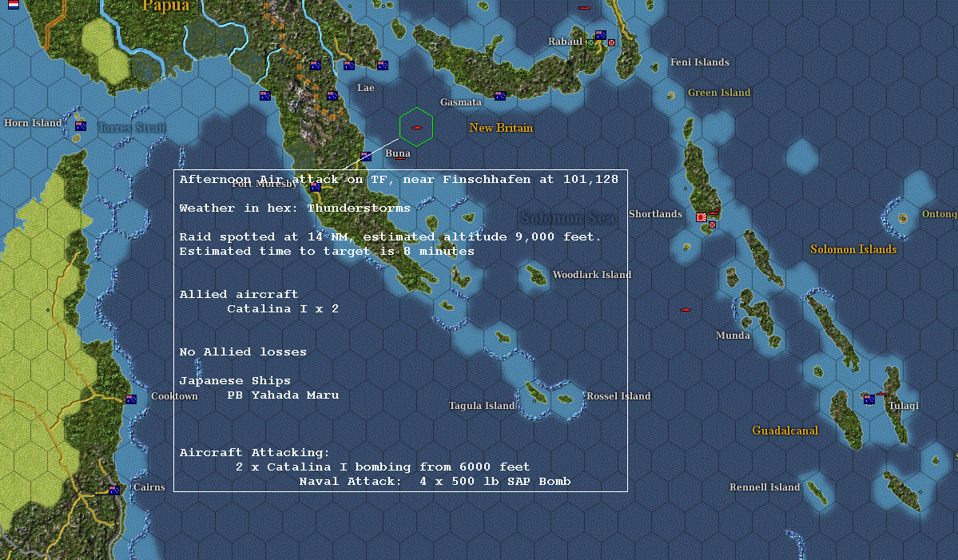Click the Port Moresby Australian flag
Image resolution: width=958 pixels, height=560 pixels.
pyautogui.click(x=316, y=188)
